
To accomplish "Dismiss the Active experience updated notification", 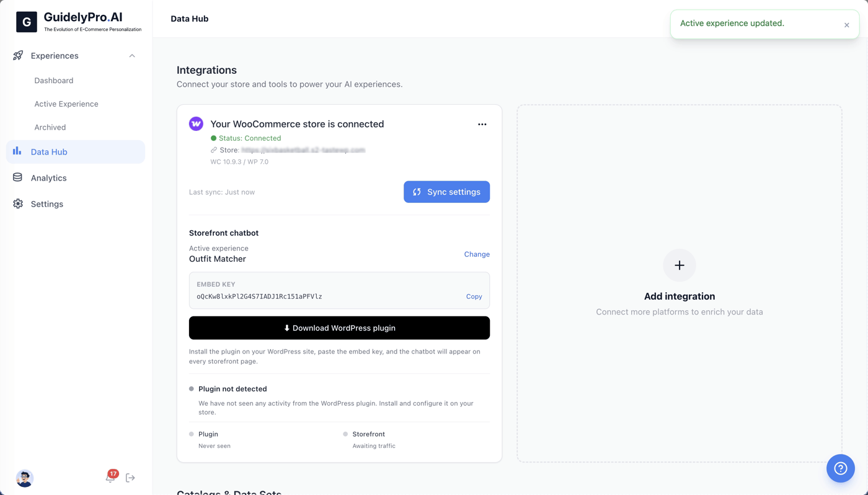I will [x=846, y=25].
